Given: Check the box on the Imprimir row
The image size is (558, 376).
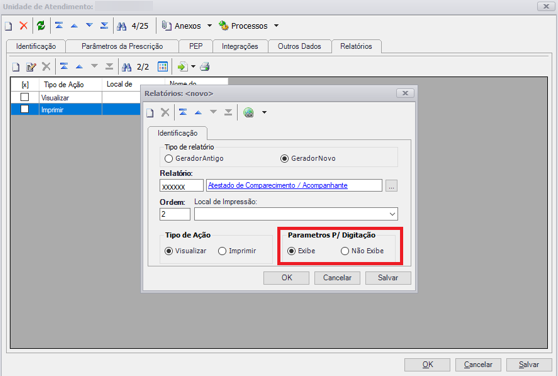Looking at the screenshot, I should (x=25, y=109).
